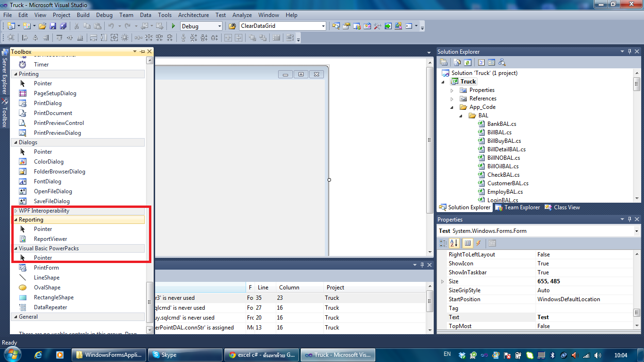Click the New Project toolbar icon
Image resolution: width=644 pixels, height=362 pixels.
11,26
